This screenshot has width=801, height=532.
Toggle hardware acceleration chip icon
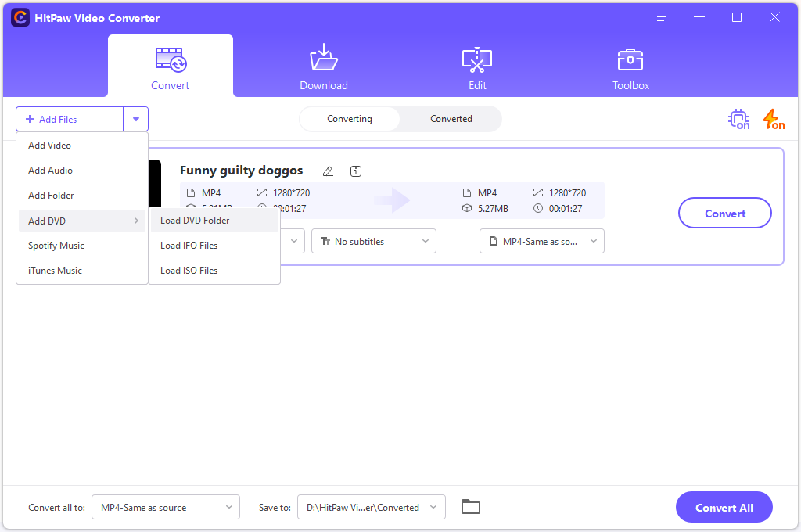(x=738, y=119)
